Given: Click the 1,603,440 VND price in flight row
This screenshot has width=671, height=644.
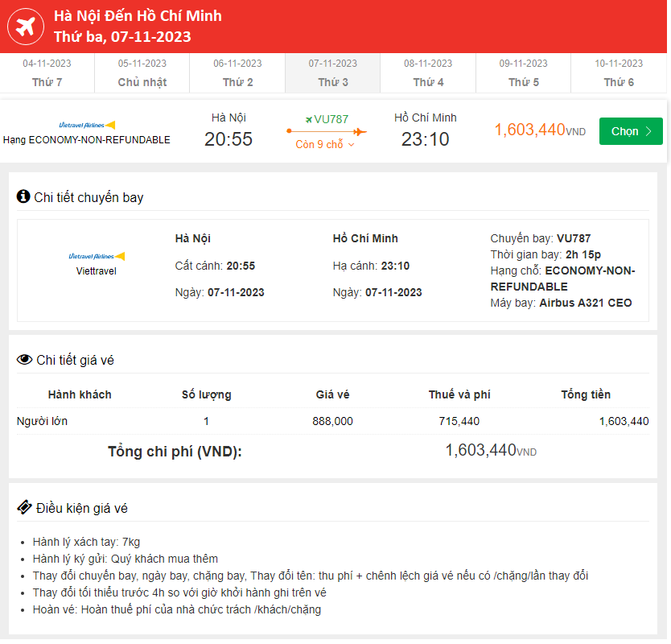Looking at the screenshot, I should (x=539, y=130).
